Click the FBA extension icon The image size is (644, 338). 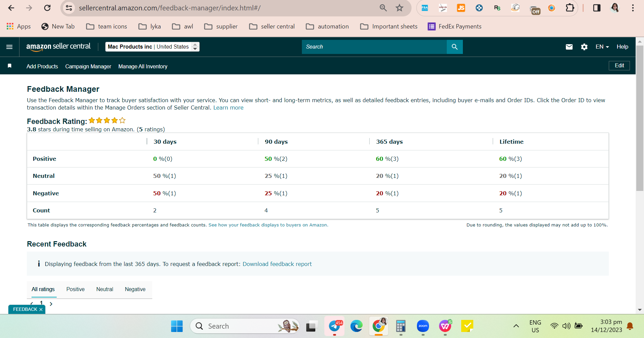click(425, 8)
